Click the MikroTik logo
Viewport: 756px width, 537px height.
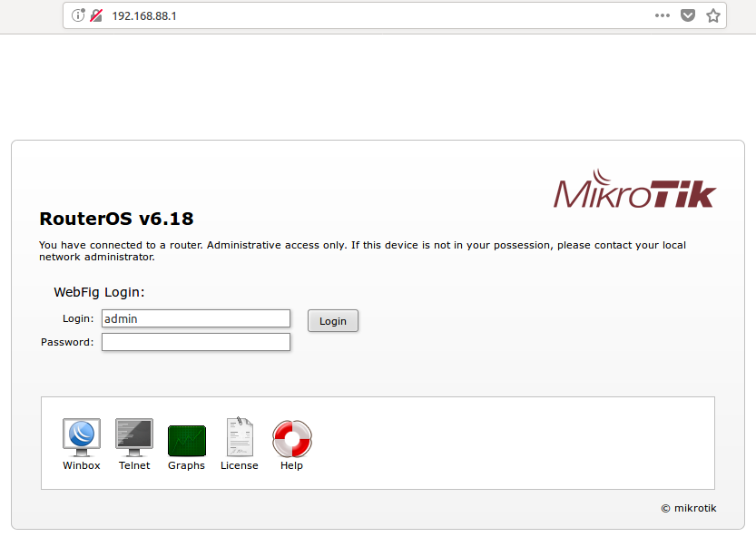tap(634, 190)
